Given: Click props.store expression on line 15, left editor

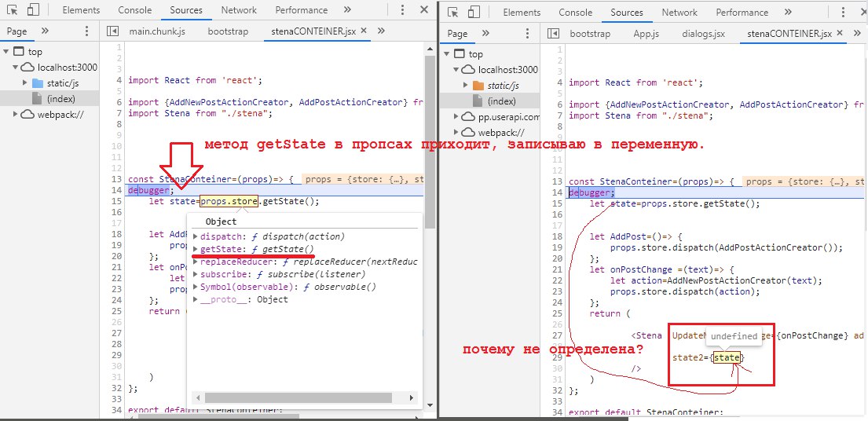Looking at the screenshot, I should coord(229,201).
